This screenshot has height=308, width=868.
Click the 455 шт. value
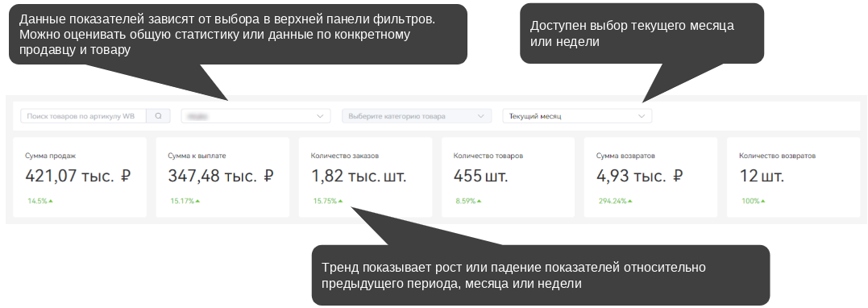[480, 176]
